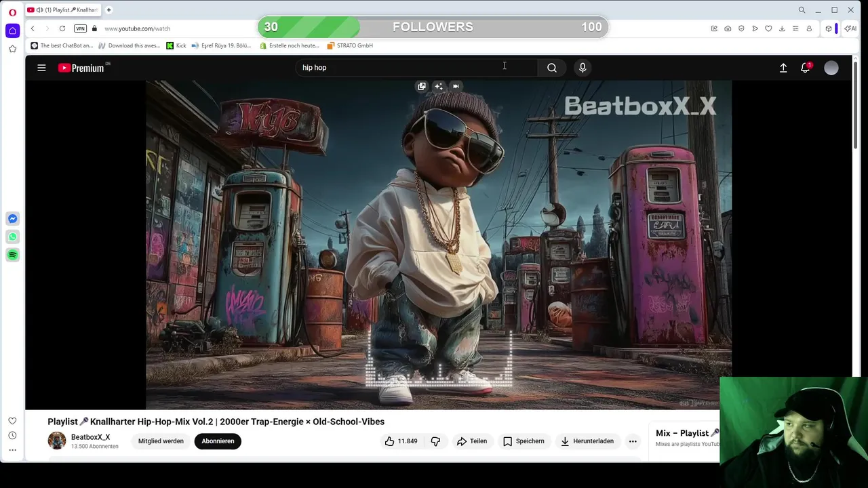Take a snapshot with the camera icon
Image resolution: width=868 pixels, height=488 pixels.
(x=728, y=28)
